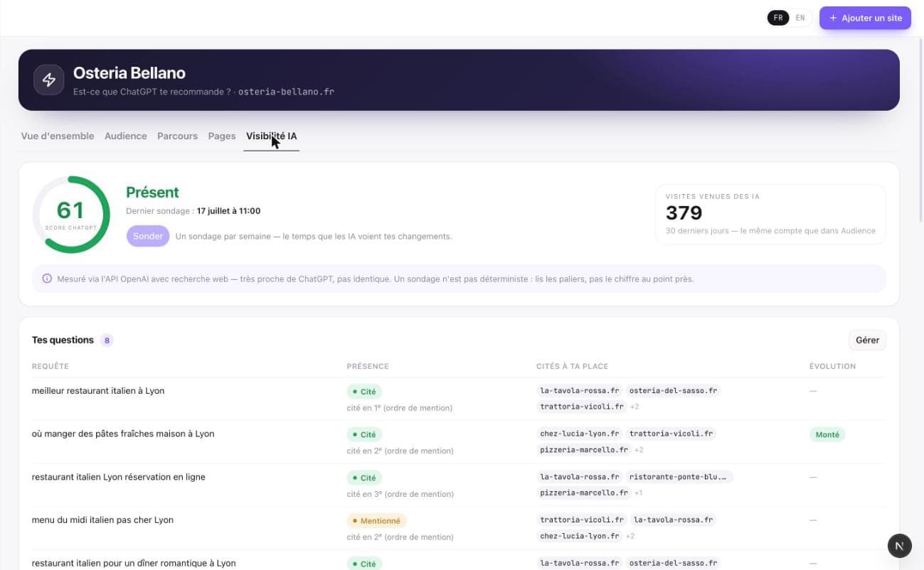Viewport: 924px width, 570px height.
Task: Click la-tavola-rossa.fr chip in 'meilleur restaurant' row
Action: coord(580,390)
